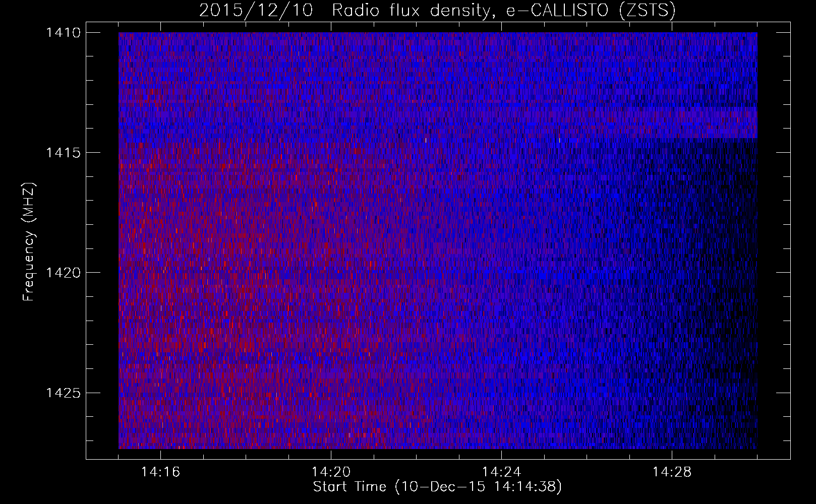Click the 14:28 time axis label
Viewport: 816px width, 504px height.
pos(672,472)
